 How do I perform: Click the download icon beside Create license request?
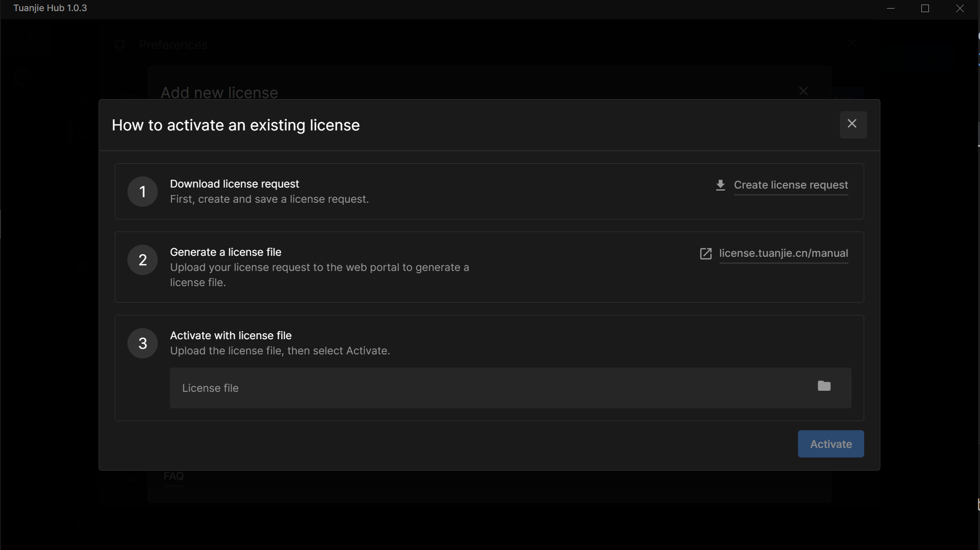[x=720, y=185]
